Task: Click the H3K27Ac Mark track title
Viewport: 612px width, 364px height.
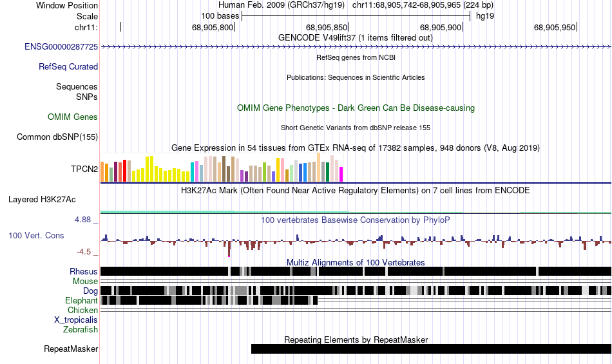Action: coord(356,191)
